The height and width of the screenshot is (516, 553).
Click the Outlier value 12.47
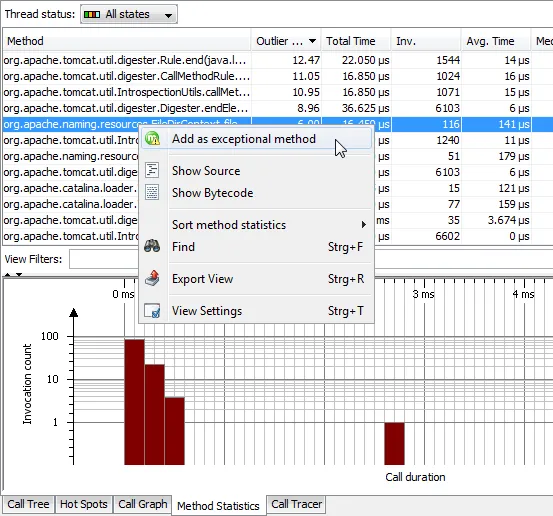(x=306, y=60)
